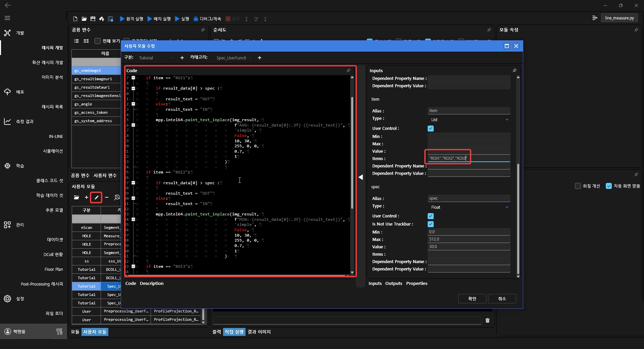644x349 pixels.
Task: Remove user module with the minus icon
Action: click(x=107, y=197)
